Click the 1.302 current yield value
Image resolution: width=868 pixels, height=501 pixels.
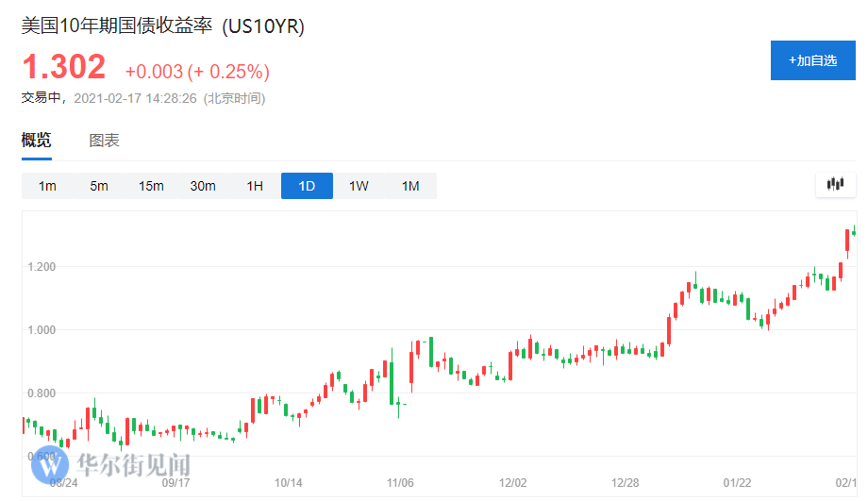(x=64, y=68)
